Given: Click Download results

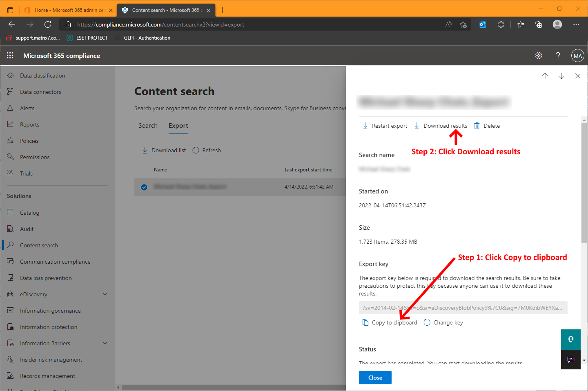Looking at the screenshot, I should (441, 126).
